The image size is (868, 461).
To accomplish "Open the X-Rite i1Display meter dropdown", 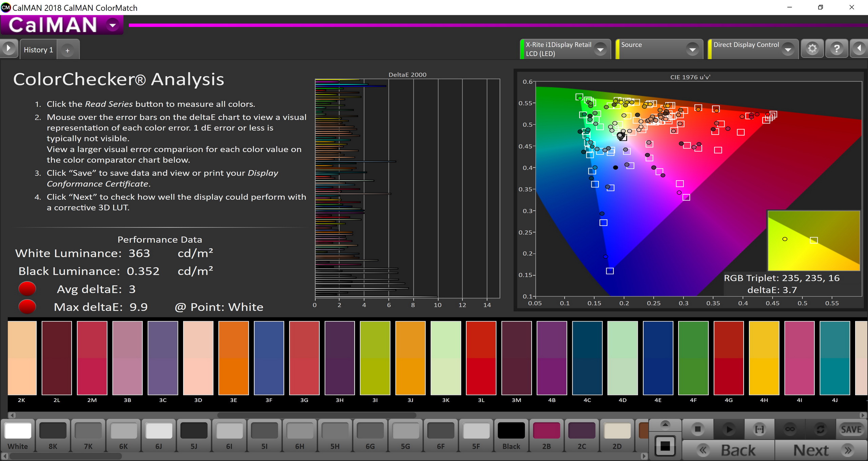I will click(600, 49).
